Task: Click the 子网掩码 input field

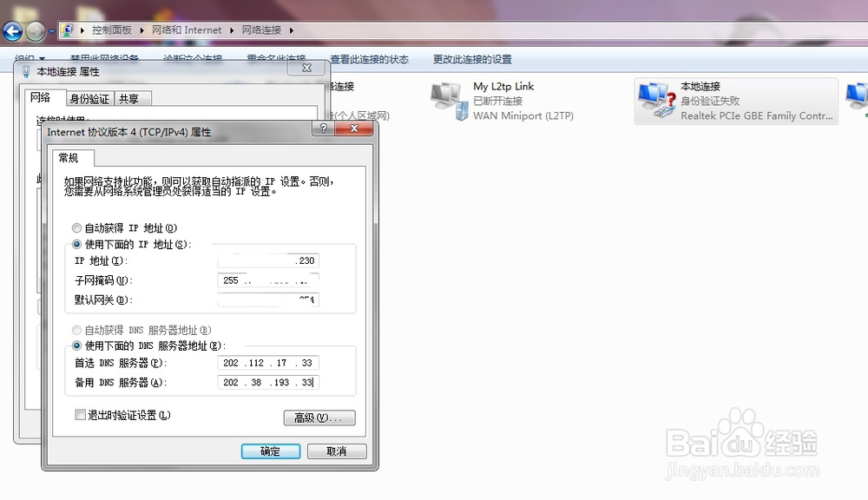Action: coord(268,280)
